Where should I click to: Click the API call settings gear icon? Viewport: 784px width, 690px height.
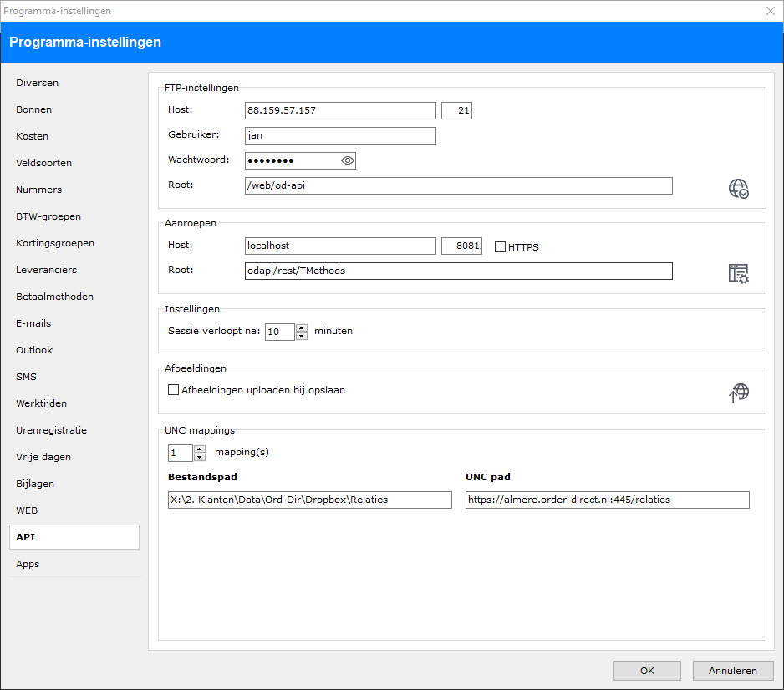point(738,273)
